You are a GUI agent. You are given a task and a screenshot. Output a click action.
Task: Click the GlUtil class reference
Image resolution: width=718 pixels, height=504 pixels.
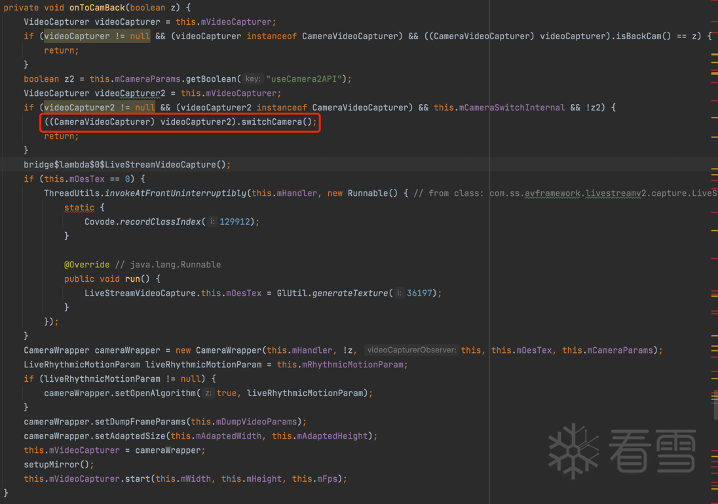[x=292, y=293]
